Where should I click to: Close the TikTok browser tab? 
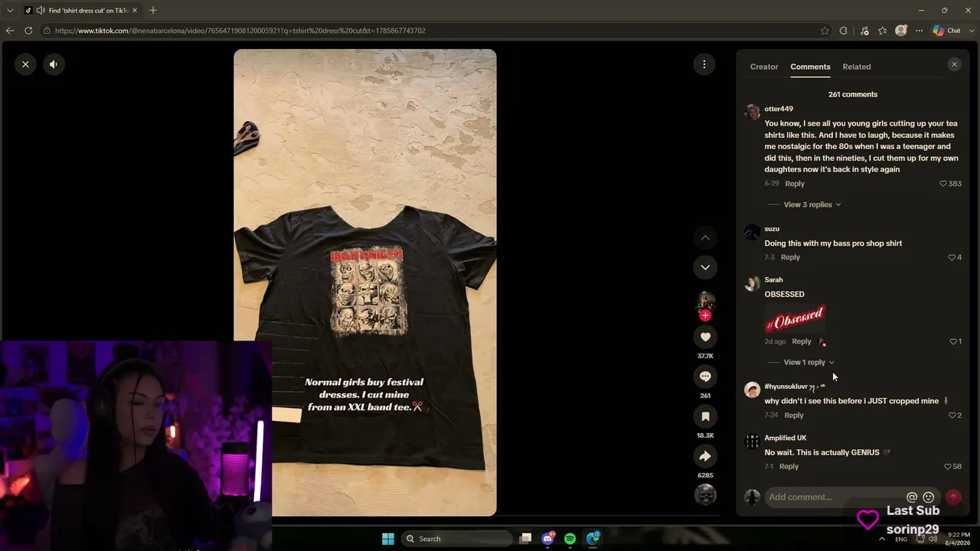pyautogui.click(x=135, y=11)
